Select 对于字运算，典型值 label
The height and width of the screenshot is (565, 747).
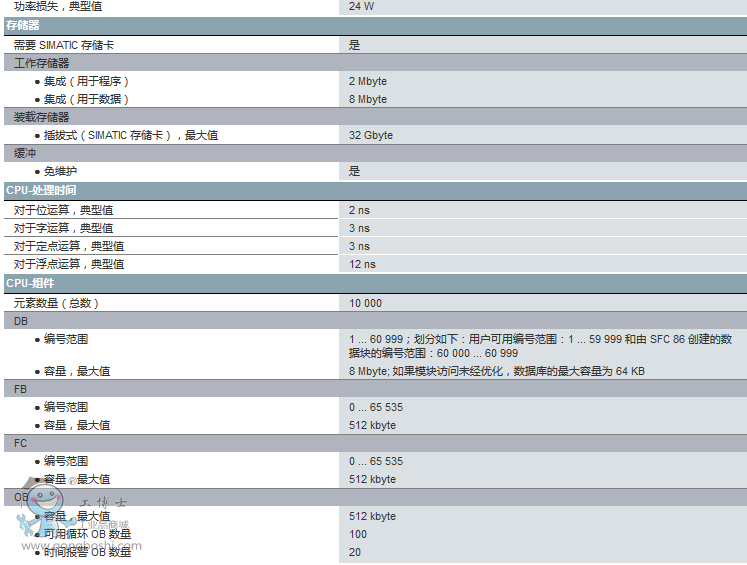click(63, 228)
